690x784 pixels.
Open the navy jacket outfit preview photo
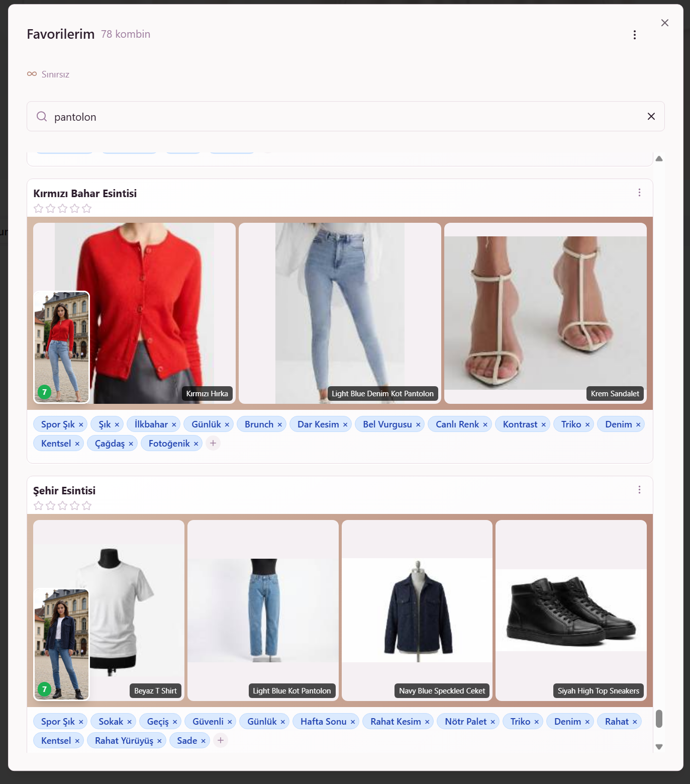click(x=61, y=644)
